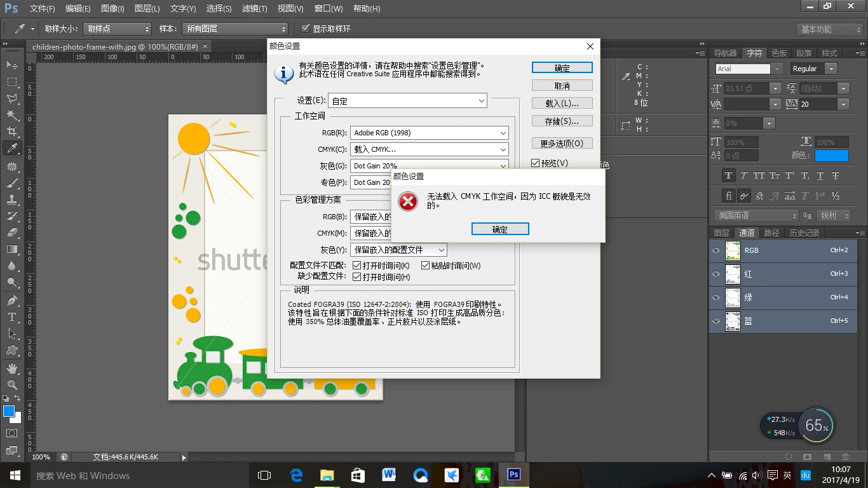Select the Magic Wand tool
868x488 pixels.
(x=12, y=115)
